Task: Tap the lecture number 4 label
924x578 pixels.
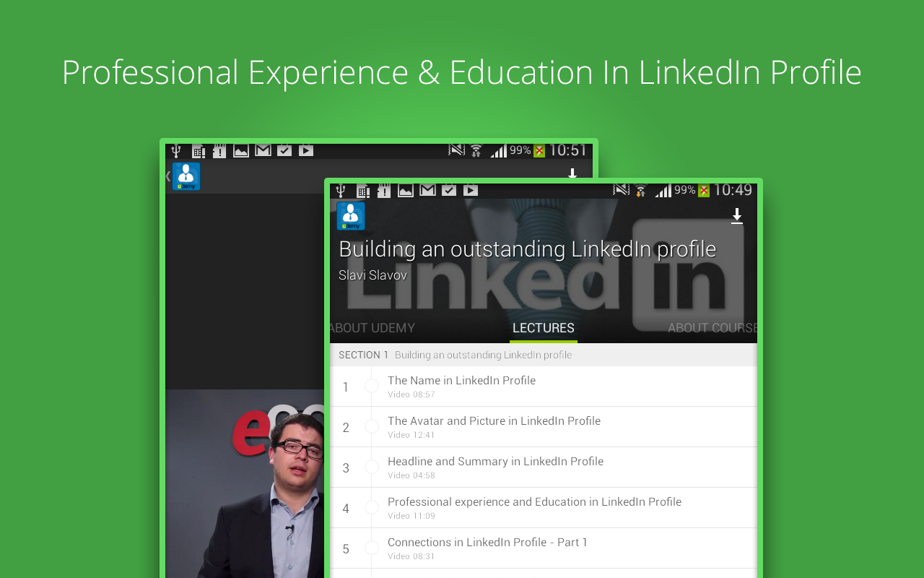Action: [x=346, y=509]
